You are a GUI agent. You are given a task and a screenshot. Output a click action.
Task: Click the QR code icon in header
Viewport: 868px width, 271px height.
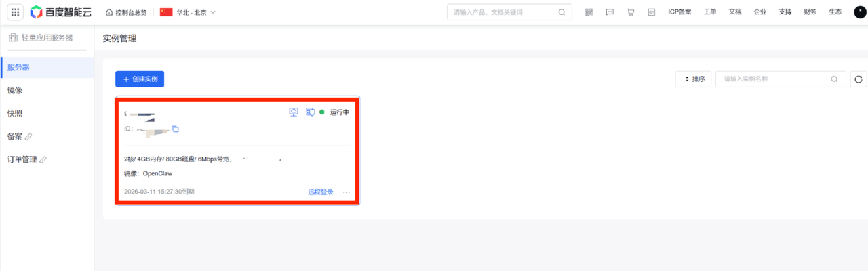pos(589,12)
